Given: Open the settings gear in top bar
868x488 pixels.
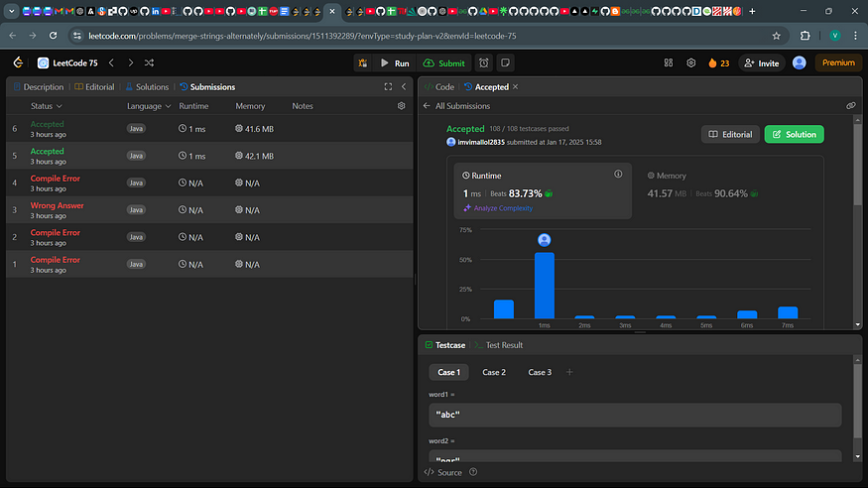Looking at the screenshot, I should pos(690,63).
